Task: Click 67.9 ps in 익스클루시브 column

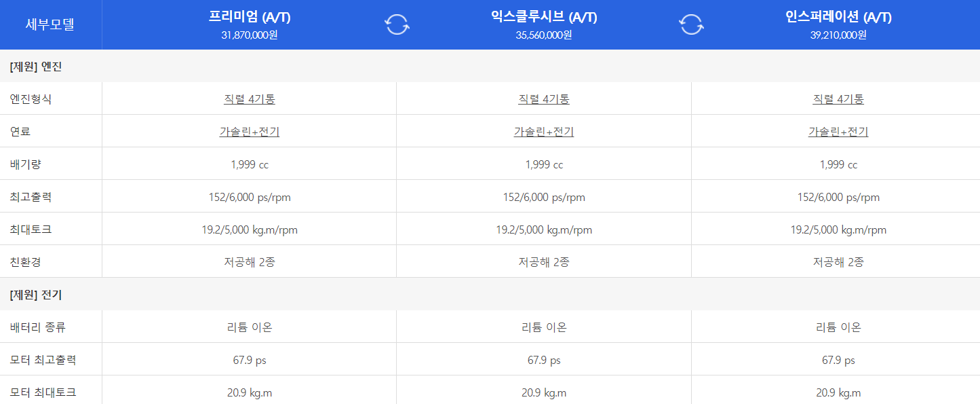Action: pyautogui.click(x=544, y=361)
